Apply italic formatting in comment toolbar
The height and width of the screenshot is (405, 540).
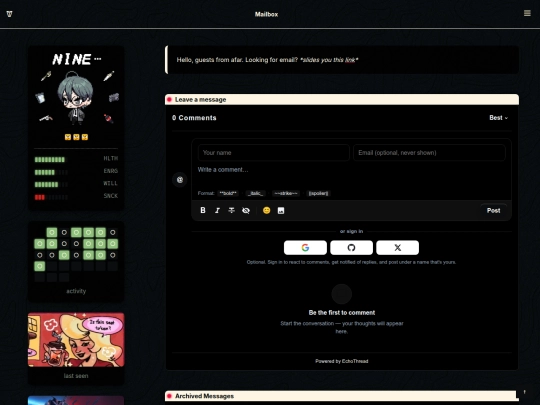click(217, 210)
